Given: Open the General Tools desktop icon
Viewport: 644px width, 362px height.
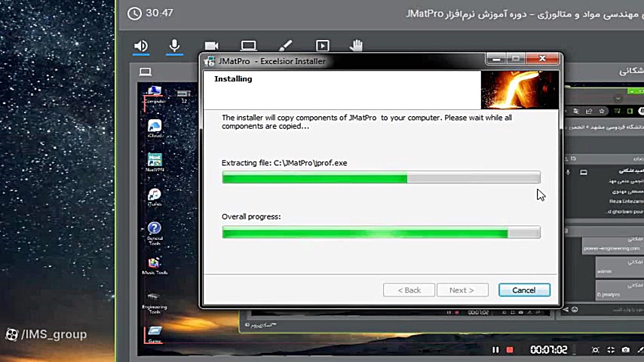Looking at the screenshot, I should (x=155, y=233).
